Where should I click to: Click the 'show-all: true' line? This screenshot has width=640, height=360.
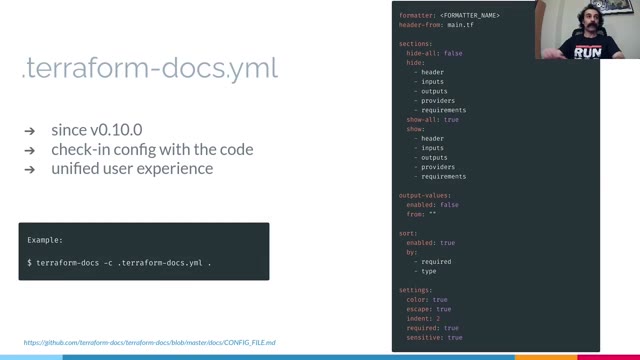(433, 120)
